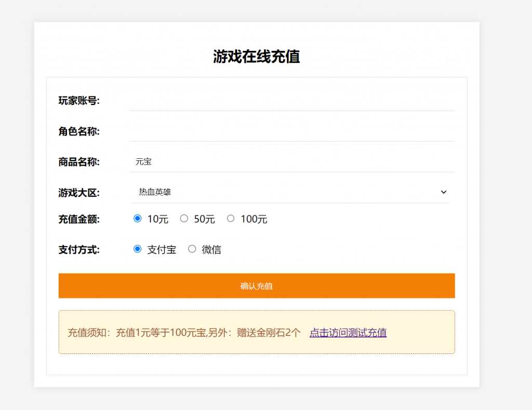Choose 微信 as payment method
The width and height of the screenshot is (532, 410).
pos(192,249)
